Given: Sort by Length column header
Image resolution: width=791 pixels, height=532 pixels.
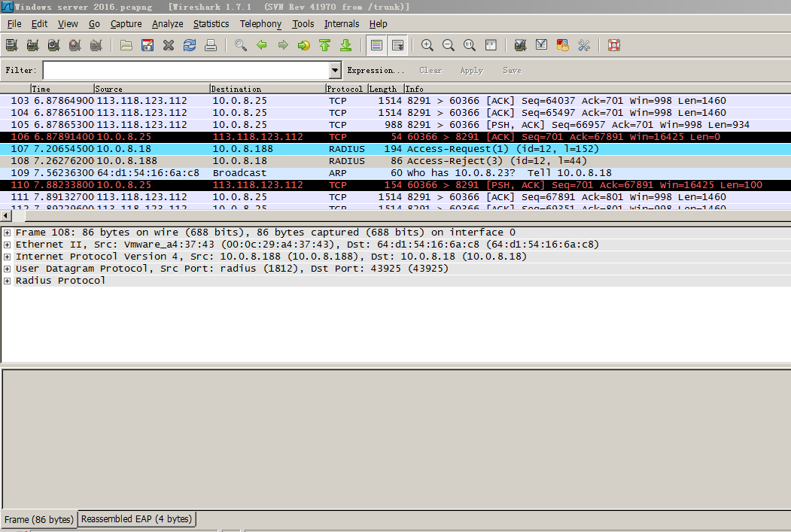Looking at the screenshot, I should pyautogui.click(x=386, y=89).
